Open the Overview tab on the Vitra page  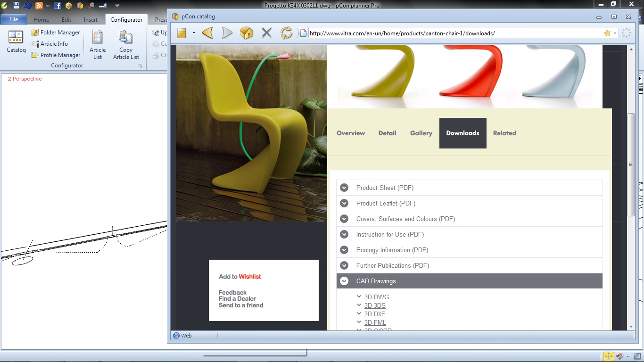pyautogui.click(x=351, y=133)
